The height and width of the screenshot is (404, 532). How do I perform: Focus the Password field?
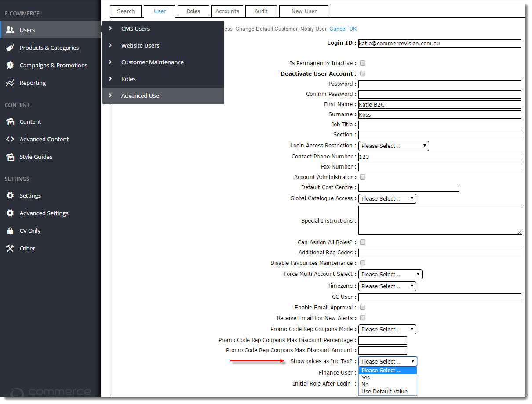[440, 84]
